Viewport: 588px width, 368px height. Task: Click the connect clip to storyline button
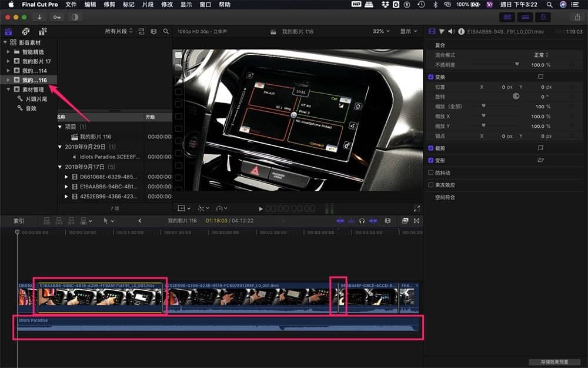(x=46, y=221)
